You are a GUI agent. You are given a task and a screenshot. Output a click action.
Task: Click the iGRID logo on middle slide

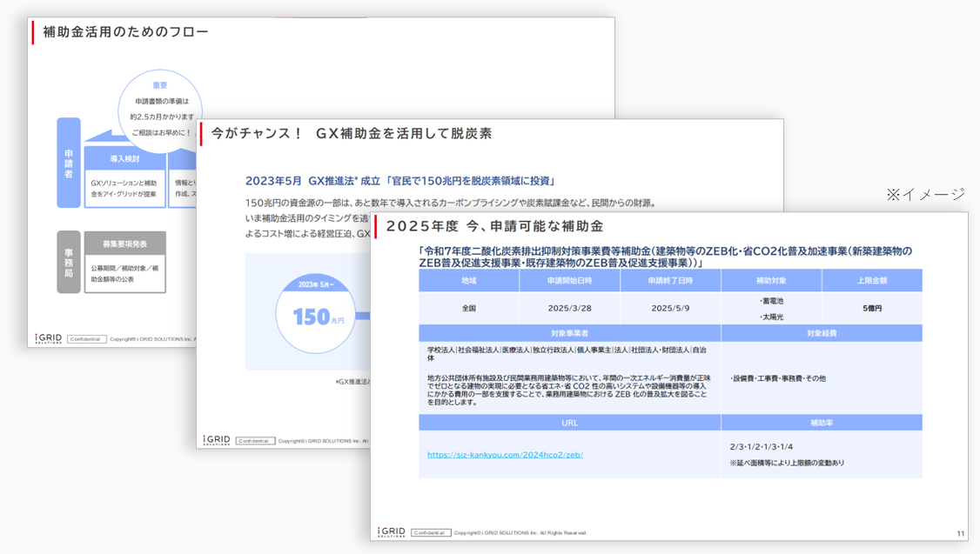coord(216,440)
